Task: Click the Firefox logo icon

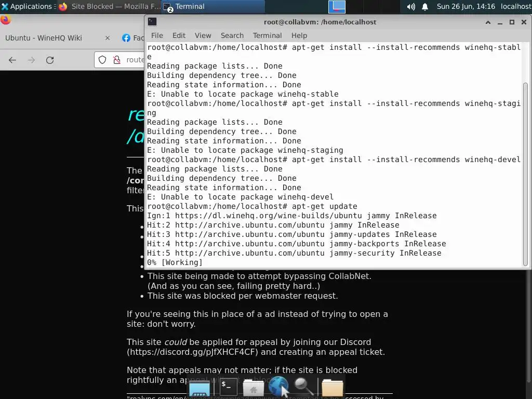Action: (6, 20)
